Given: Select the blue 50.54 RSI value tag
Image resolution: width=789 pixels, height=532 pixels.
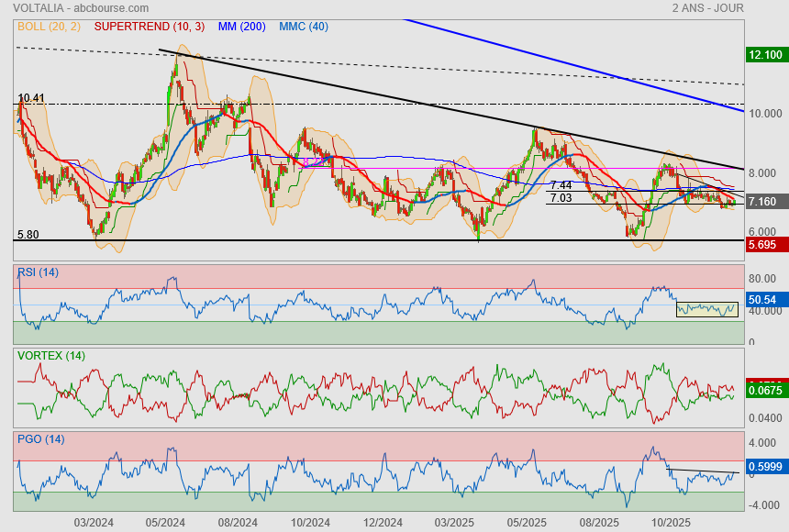Looking at the screenshot, I should click(x=763, y=300).
